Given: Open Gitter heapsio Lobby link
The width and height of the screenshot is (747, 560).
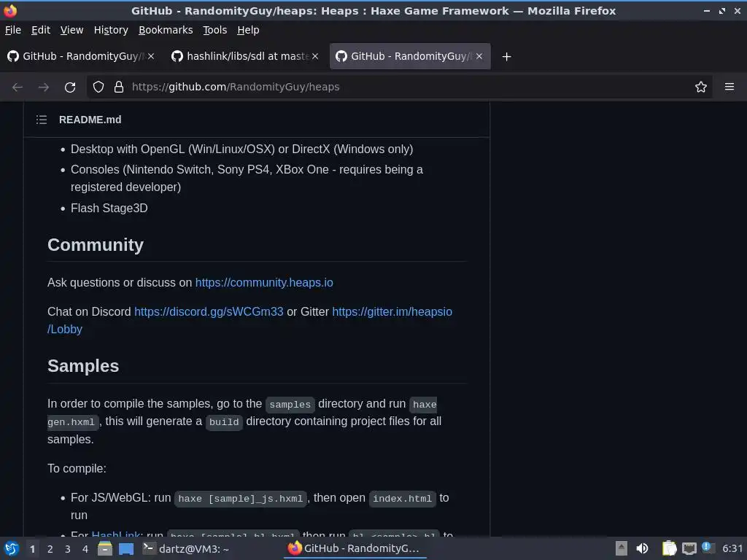Looking at the screenshot, I should (392, 311).
